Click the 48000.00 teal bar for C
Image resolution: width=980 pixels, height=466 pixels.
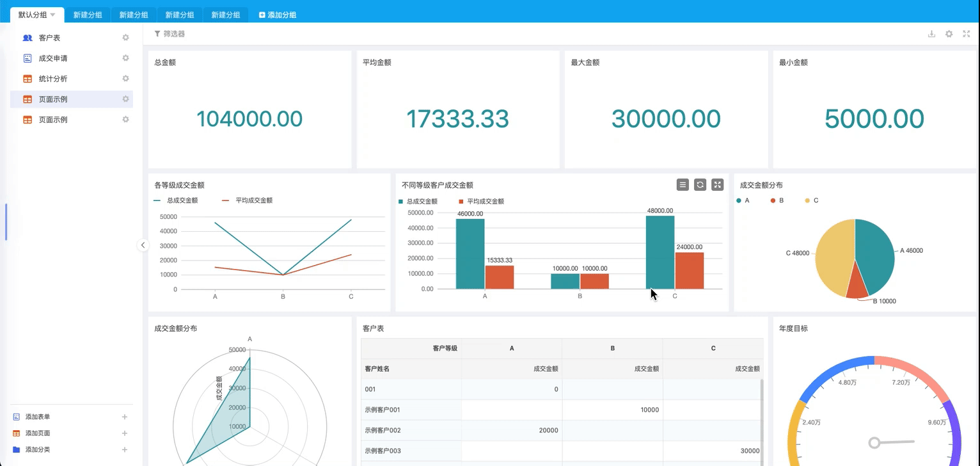(x=660, y=252)
